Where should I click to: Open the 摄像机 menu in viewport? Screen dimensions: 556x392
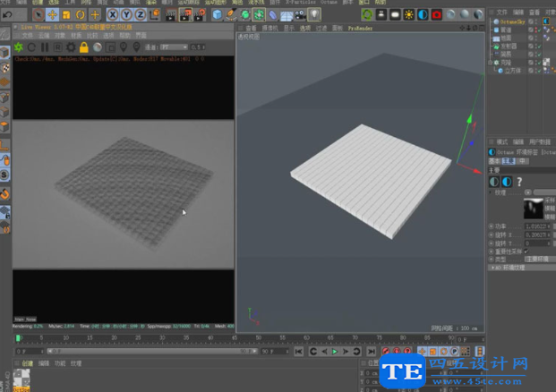tap(269, 28)
